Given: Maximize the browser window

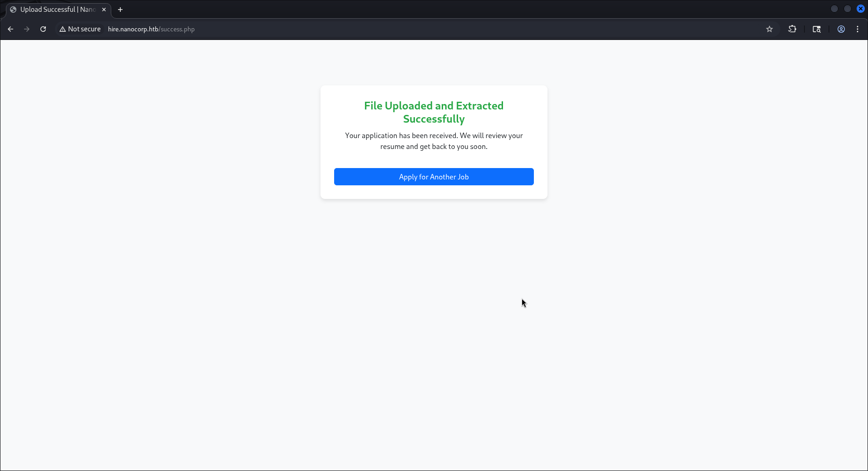Looking at the screenshot, I should (848, 9).
